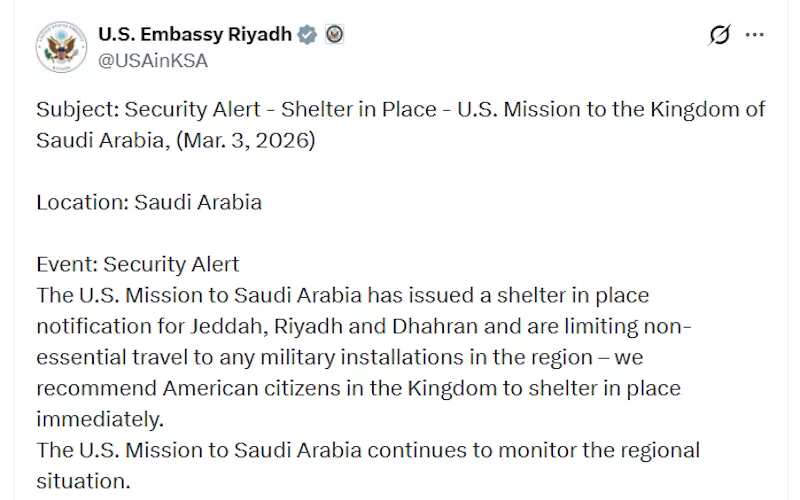Click the Saudi Arabia text beginning second line
Screen dimensions: 800x500
[x=96, y=140]
